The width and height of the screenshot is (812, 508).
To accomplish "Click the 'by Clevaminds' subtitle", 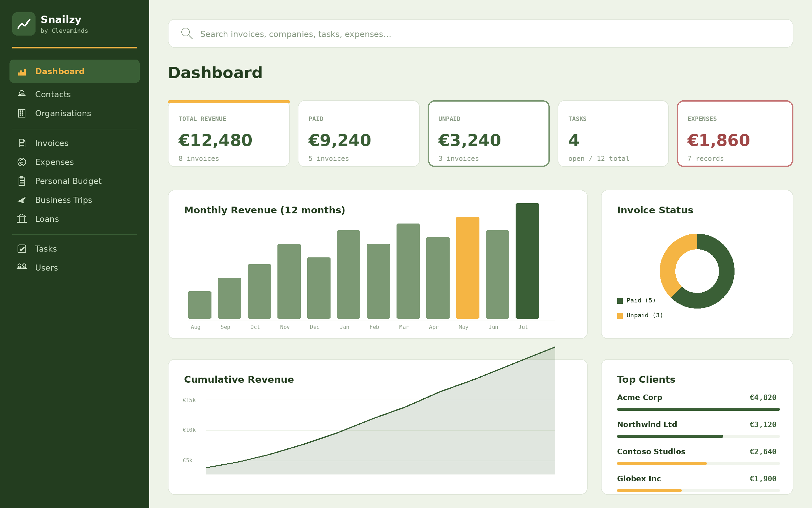I will pyautogui.click(x=64, y=31).
